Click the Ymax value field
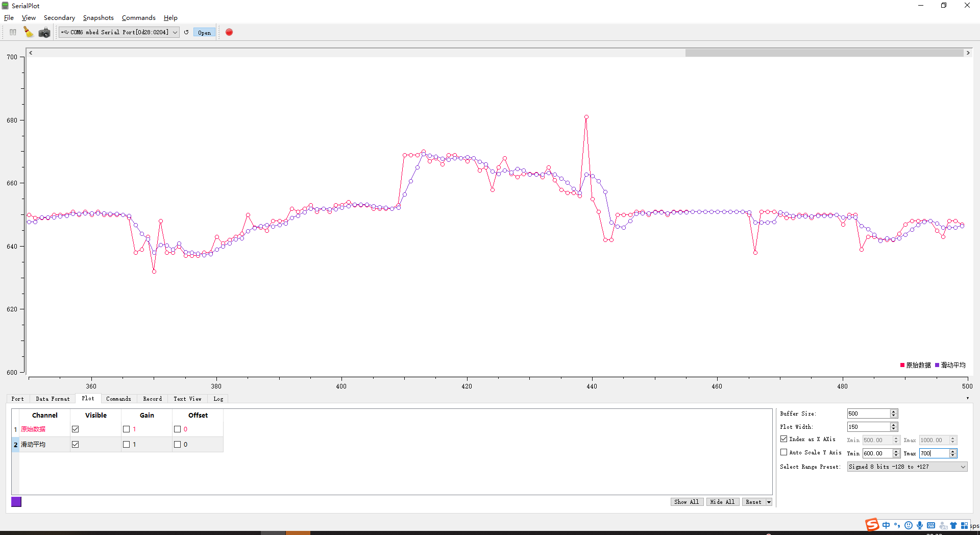The width and height of the screenshot is (980, 535). [934, 453]
